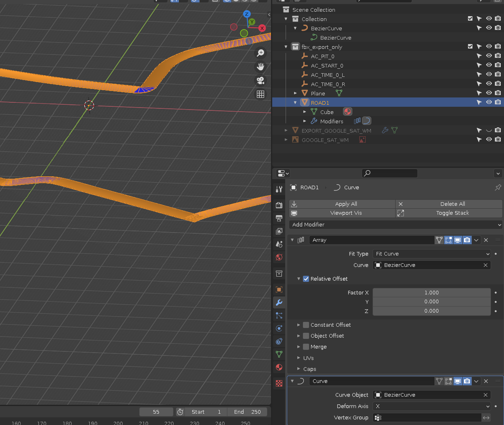Toggle the camera view icon
The height and width of the screenshot is (425, 504).
(260, 80)
